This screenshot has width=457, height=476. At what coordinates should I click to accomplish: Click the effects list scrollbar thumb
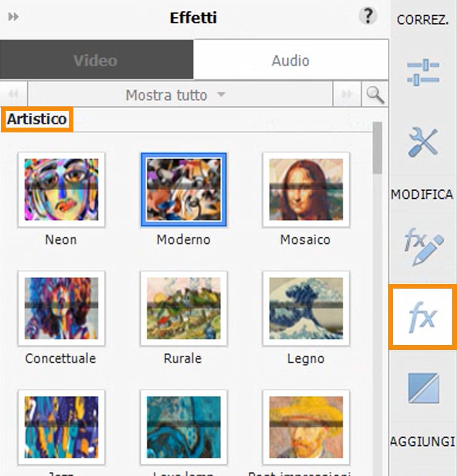(377, 148)
